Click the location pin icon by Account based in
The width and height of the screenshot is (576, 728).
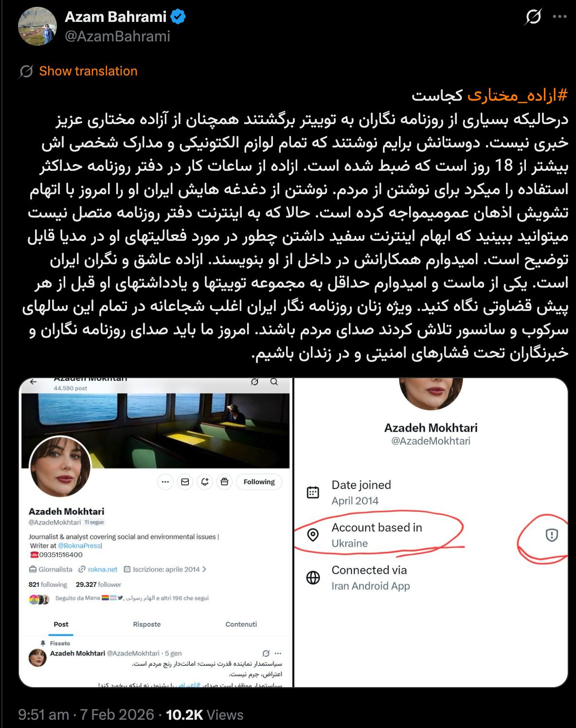coord(313,535)
